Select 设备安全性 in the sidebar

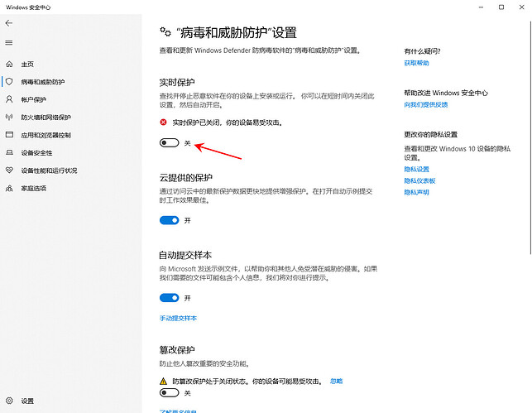click(x=36, y=153)
